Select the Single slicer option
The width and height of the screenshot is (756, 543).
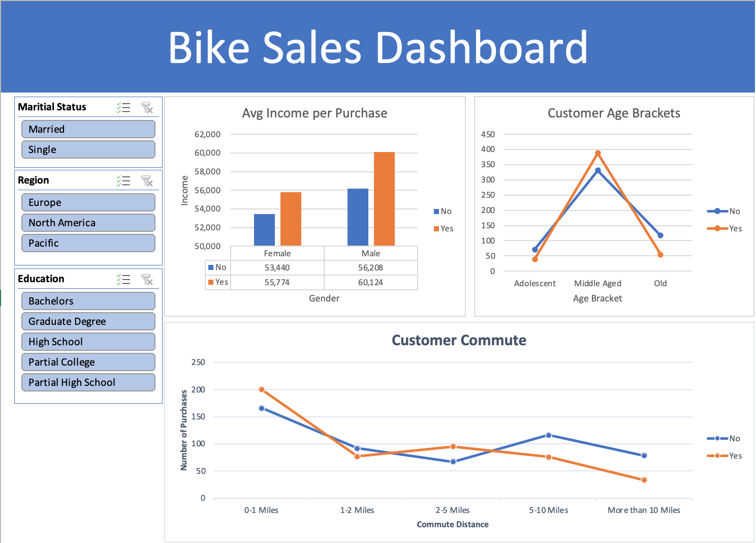click(88, 149)
